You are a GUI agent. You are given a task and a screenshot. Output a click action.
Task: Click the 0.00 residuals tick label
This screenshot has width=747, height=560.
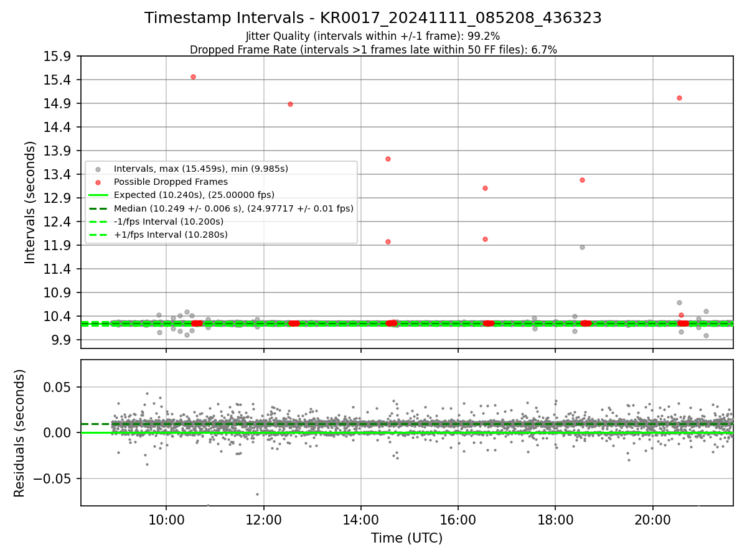tap(59, 433)
